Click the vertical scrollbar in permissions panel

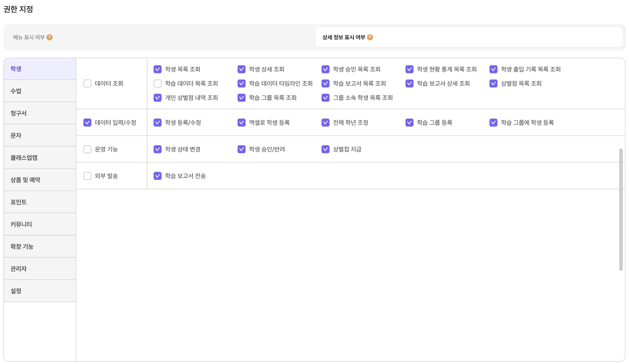click(x=621, y=210)
